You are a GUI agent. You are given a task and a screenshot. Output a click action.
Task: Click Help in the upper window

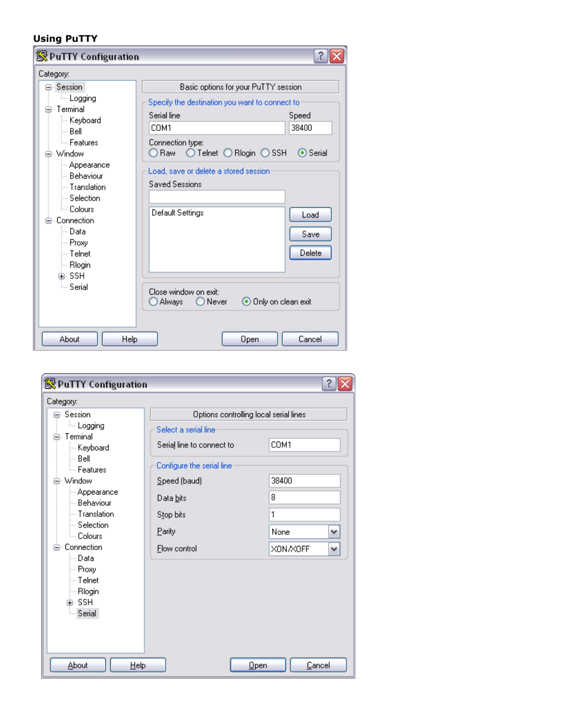[130, 340]
